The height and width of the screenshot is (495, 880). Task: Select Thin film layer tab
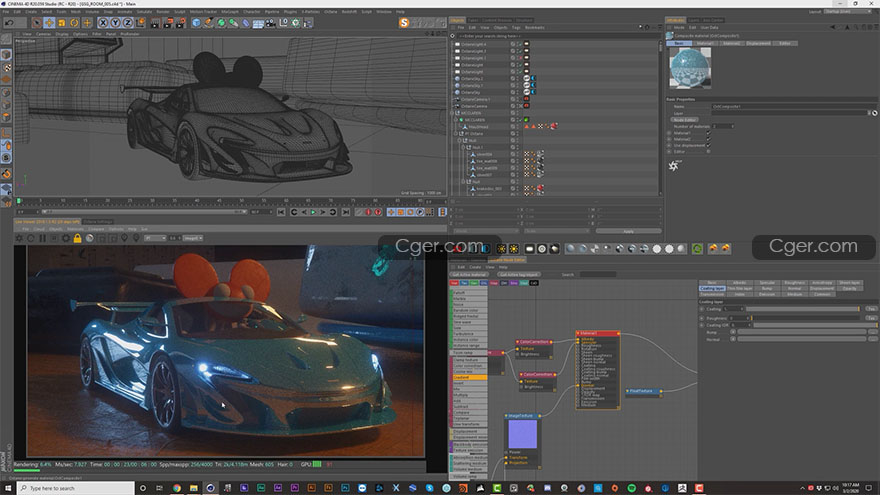[739, 288]
